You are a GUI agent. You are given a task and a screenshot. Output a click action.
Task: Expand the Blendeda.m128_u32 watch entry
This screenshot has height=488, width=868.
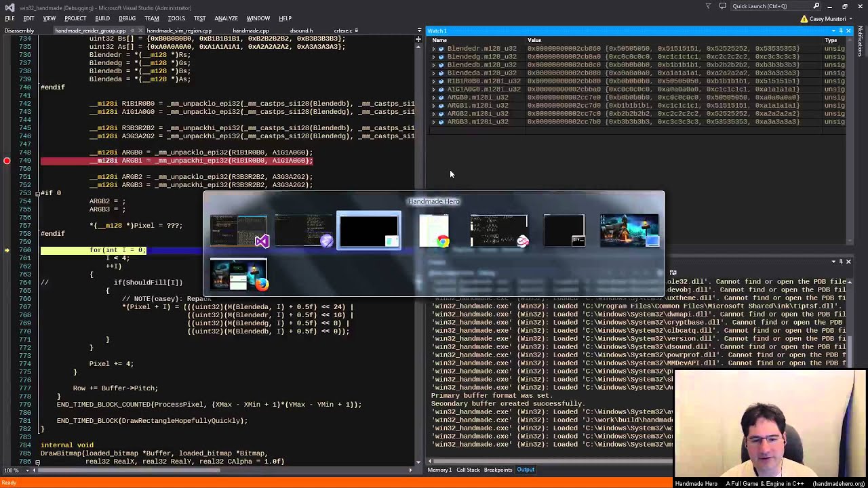click(434, 73)
